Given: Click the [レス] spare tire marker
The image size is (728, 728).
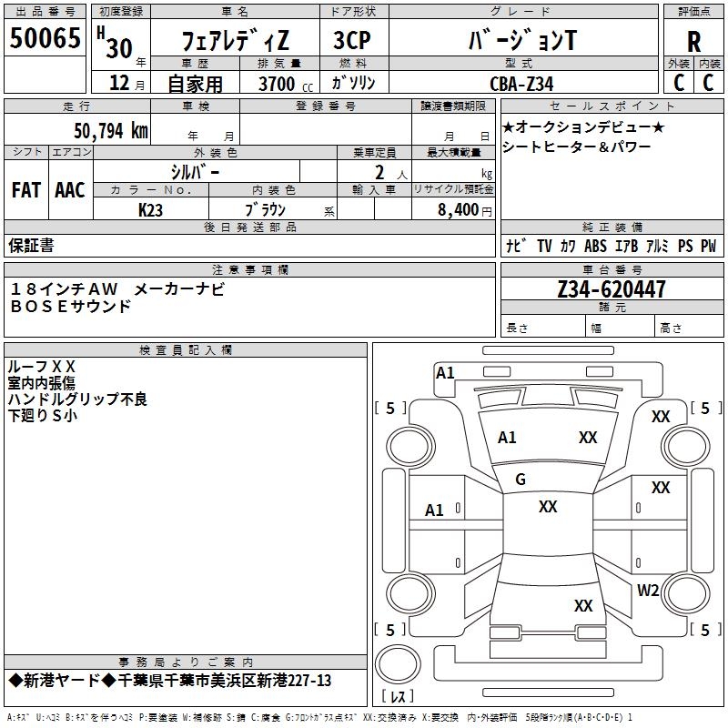Looking at the screenshot, I should tap(397, 697).
